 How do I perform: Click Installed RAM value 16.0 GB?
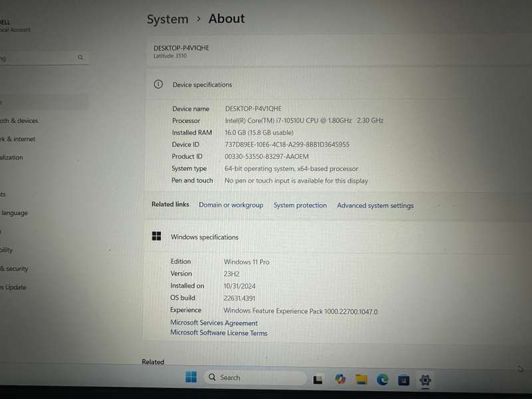tap(259, 132)
